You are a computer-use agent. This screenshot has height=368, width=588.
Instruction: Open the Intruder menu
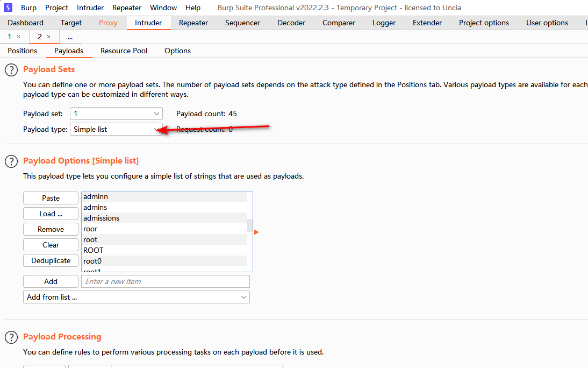pos(90,8)
